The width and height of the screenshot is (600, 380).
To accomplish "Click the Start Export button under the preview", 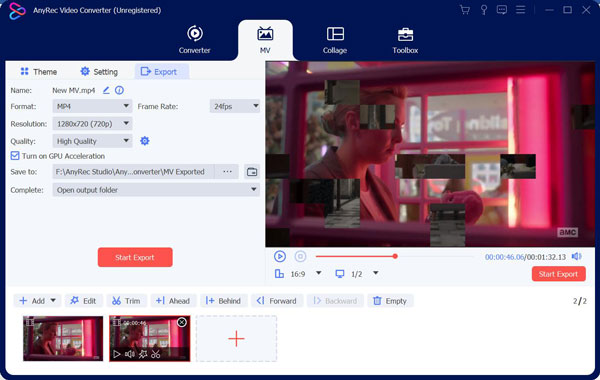I will pyautogui.click(x=558, y=274).
